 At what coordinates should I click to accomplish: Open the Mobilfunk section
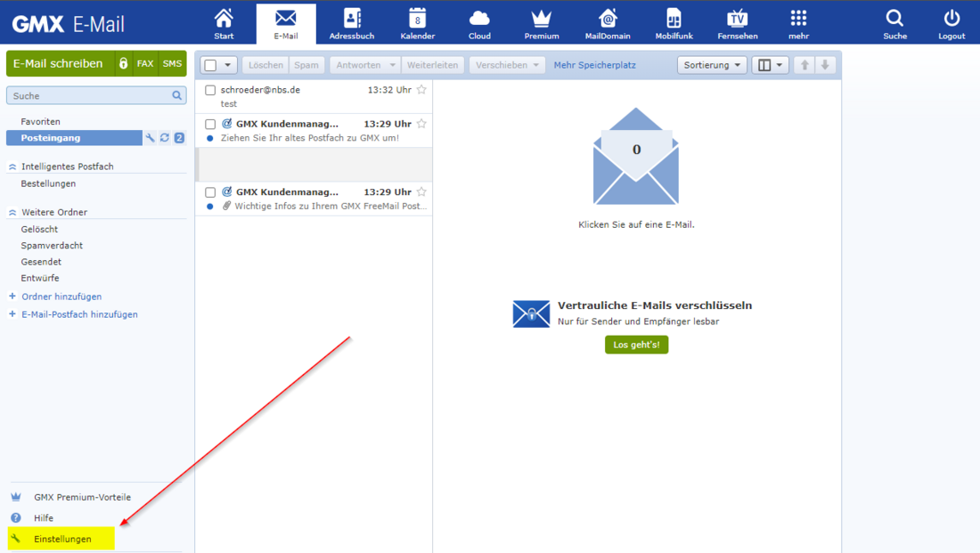pyautogui.click(x=674, y=24)
